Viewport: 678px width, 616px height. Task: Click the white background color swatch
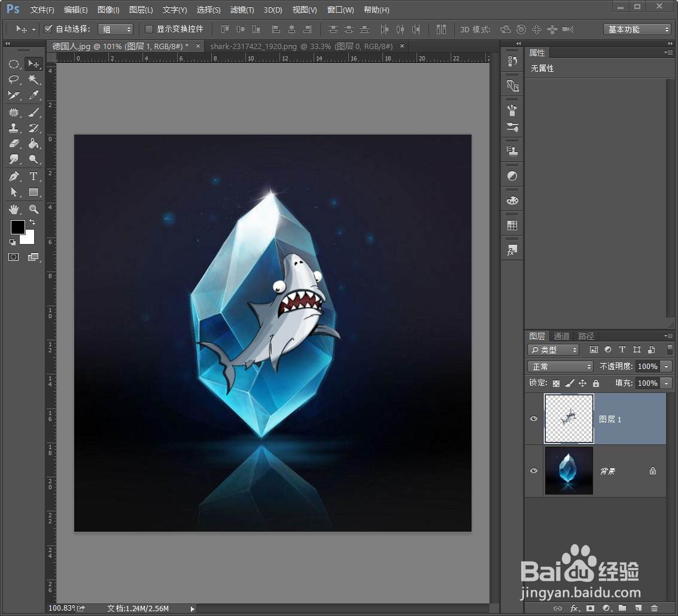pyautogui.click(x=29, y=240)
